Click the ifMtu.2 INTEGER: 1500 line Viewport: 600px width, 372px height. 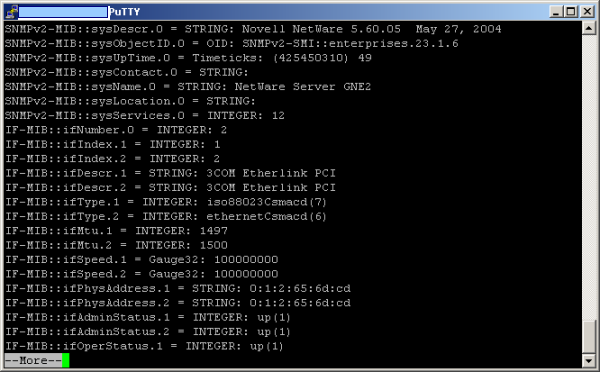116,245
